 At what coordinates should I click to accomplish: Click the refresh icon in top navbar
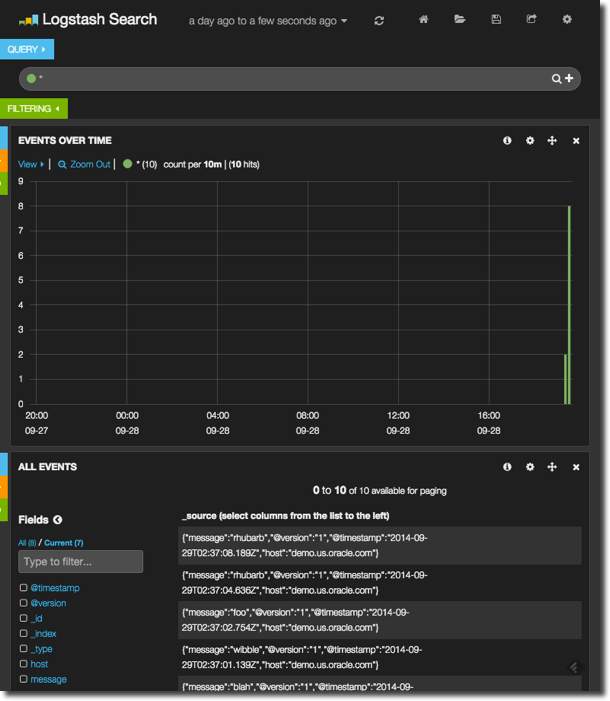coord(379,20)
